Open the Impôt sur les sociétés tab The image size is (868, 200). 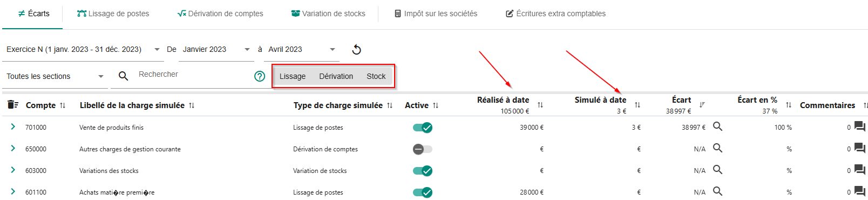click(436, 14)
